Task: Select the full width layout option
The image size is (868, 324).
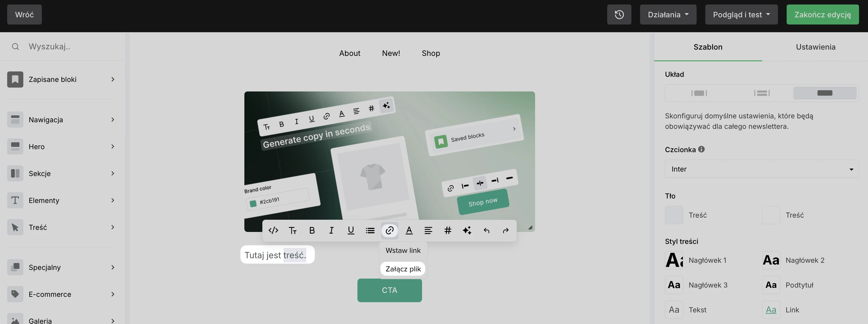Action: coord(825,93)
